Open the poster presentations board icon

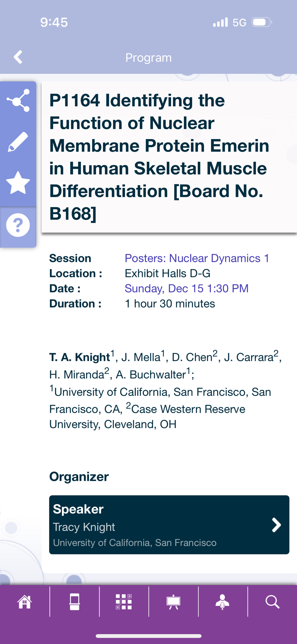point(173,601)
